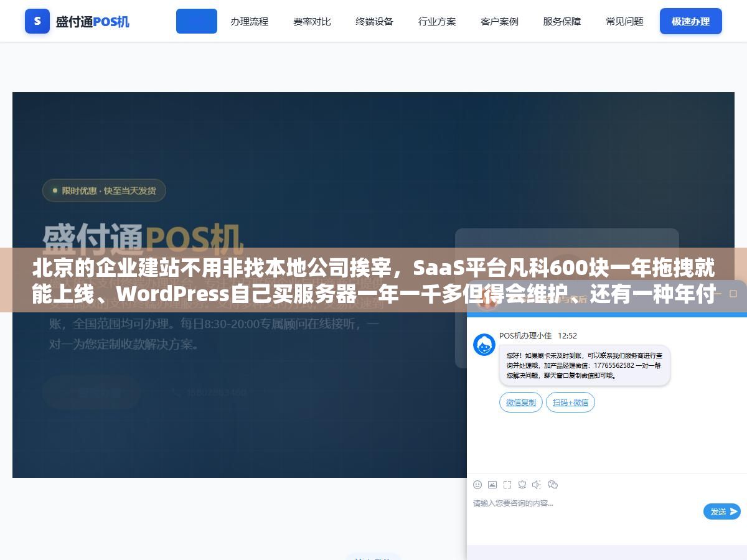Screen dimensions: 747x560
Task: Click the rating flower icon in chat
Action: (522, 485)
